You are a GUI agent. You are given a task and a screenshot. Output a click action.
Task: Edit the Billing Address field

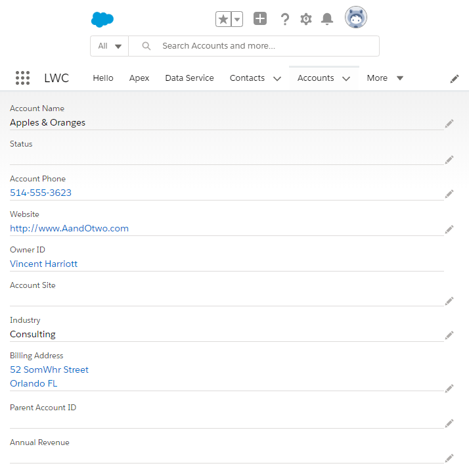coord(449,389)
